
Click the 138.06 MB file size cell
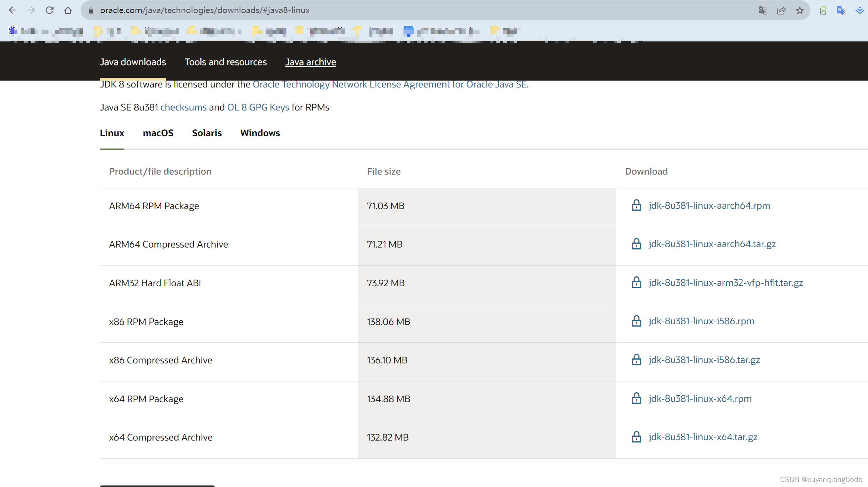pyautogui.click(x=486, y=324)
